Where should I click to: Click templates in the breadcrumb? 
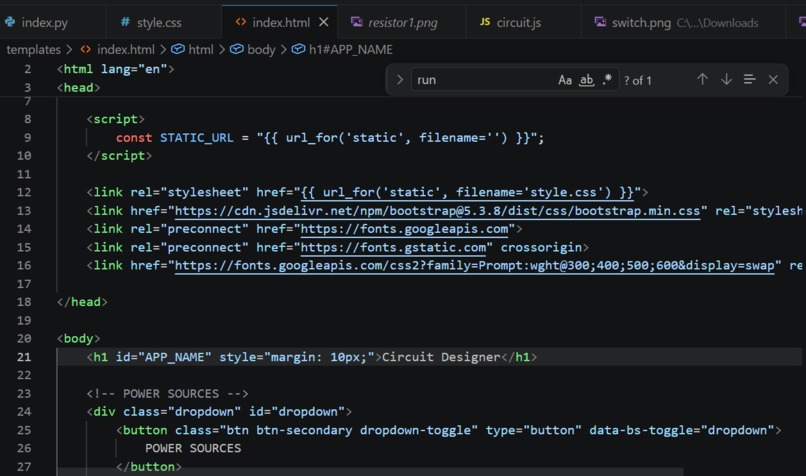(33, 50)
